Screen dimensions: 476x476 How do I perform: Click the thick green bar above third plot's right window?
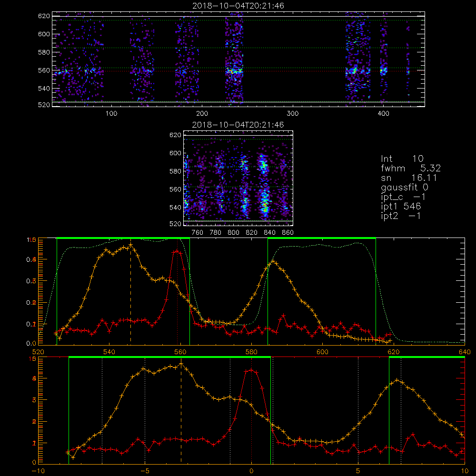pos(322,238)
